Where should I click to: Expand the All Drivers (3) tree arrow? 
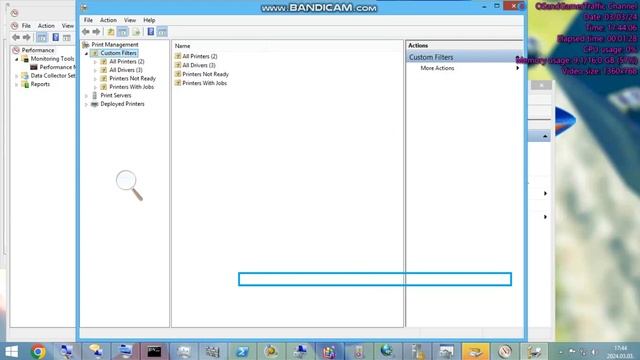coord(96,71)
